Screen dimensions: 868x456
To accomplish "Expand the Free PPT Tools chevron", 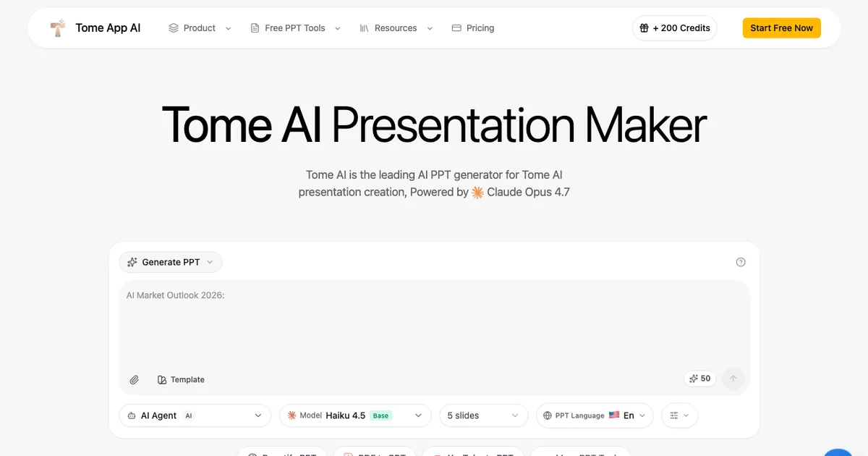I will coord(338,28).
